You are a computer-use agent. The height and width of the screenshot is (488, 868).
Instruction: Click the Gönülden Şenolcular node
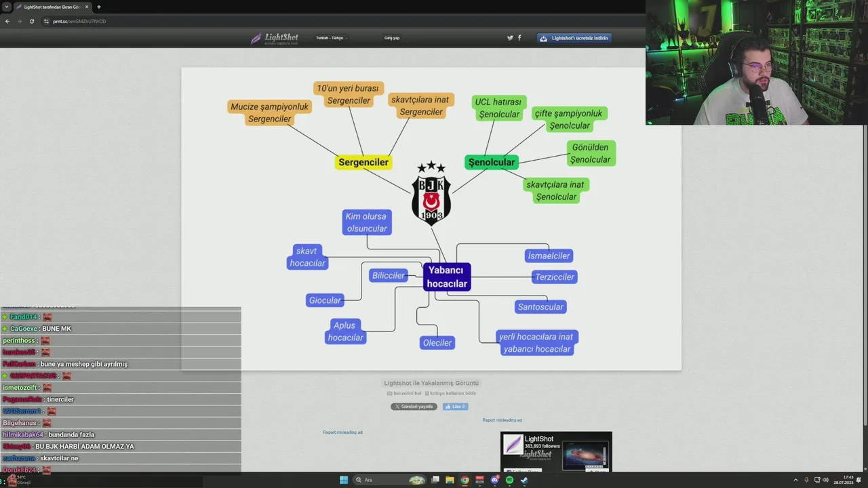(x=590, y=153)
